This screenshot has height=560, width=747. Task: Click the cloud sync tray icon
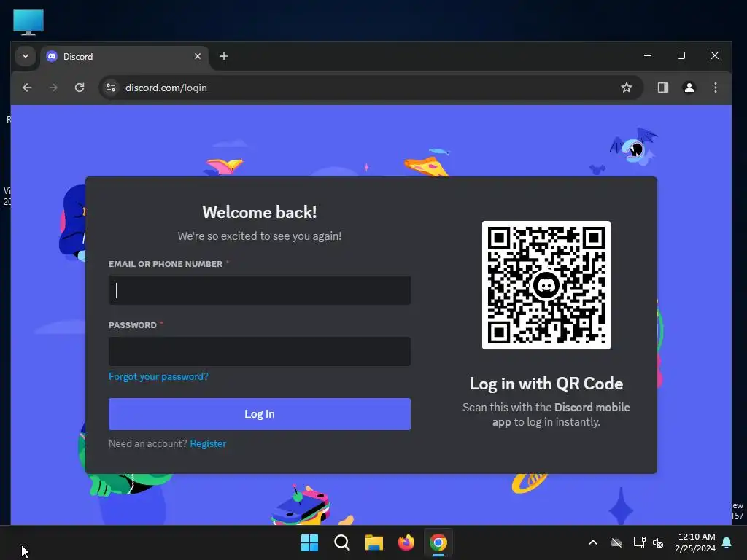(616, 542)
